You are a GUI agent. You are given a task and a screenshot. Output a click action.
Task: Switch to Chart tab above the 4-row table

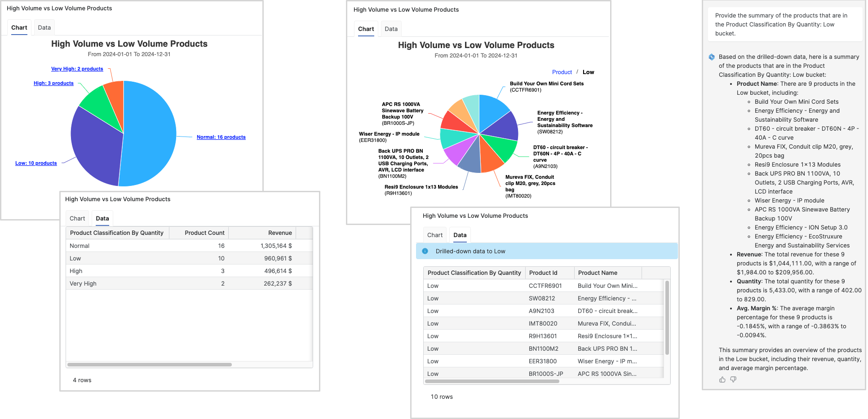[x=77, y=218]
